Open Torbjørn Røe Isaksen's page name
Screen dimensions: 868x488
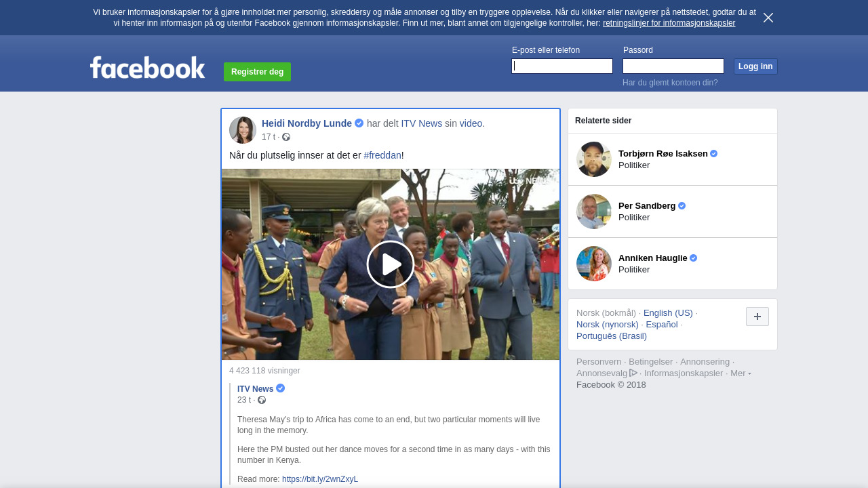pos(663,154)
